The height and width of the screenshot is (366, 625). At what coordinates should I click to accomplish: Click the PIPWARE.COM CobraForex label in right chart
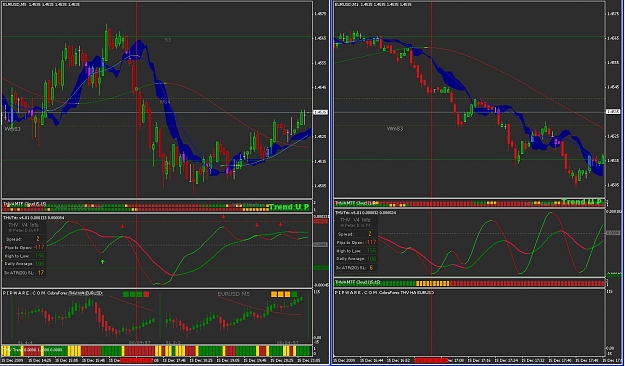tap(384, 293)
